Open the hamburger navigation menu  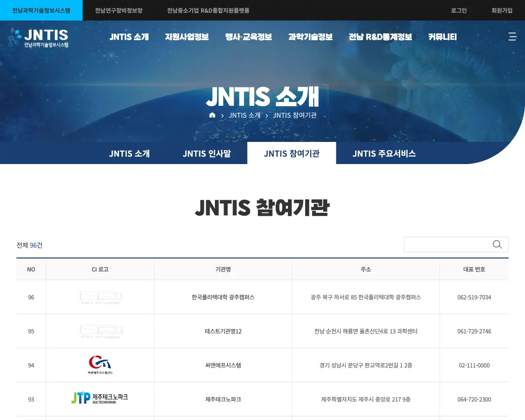point(513,37)
